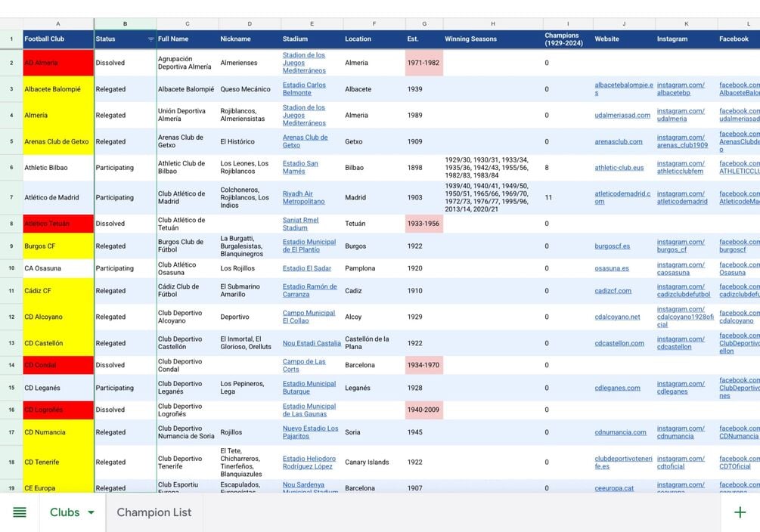Select pink 1934-1970 established cell
This screenshot has height=532, width=760.
click(424, 365)
